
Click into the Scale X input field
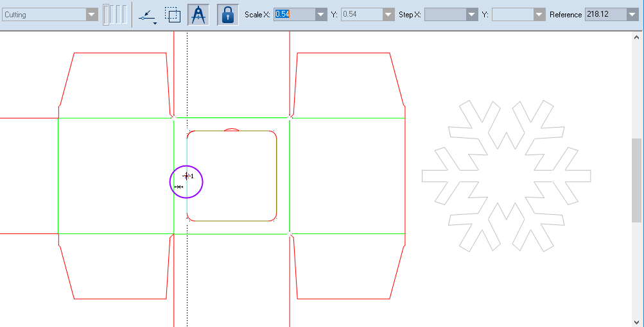coord(294,15)
